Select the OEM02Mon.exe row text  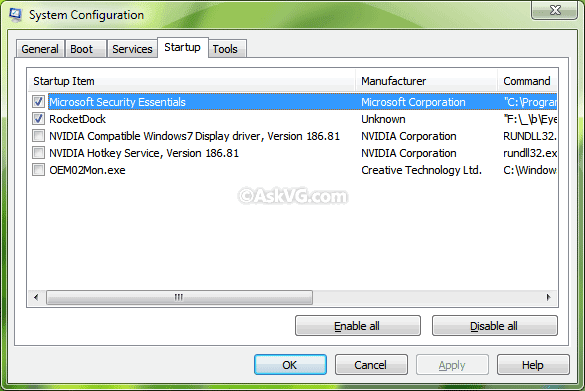pyautogui.click(x=87, y=171)
